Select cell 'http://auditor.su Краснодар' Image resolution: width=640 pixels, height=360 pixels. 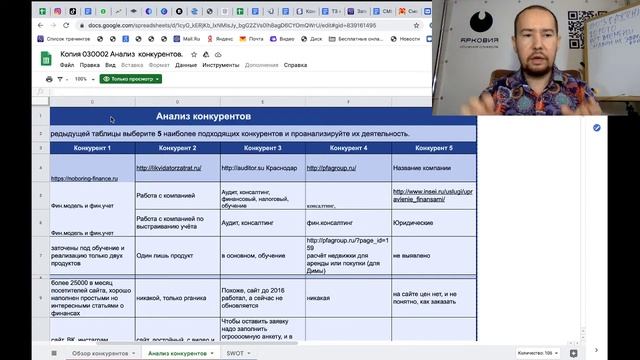[x=263, y=168]
